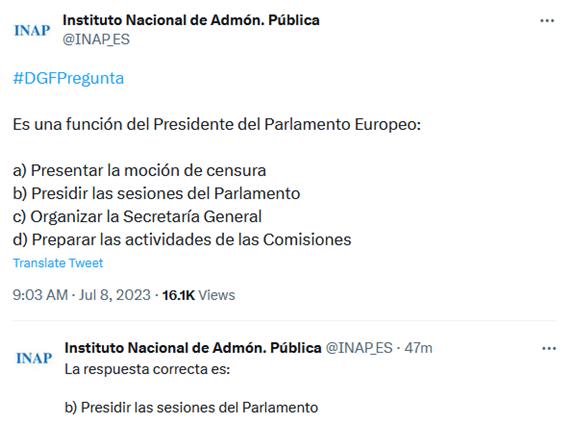571x425 pixels.
Task: Click the 9:03 AM · Jul 8, 2023 timestamp
Action: 82,295
